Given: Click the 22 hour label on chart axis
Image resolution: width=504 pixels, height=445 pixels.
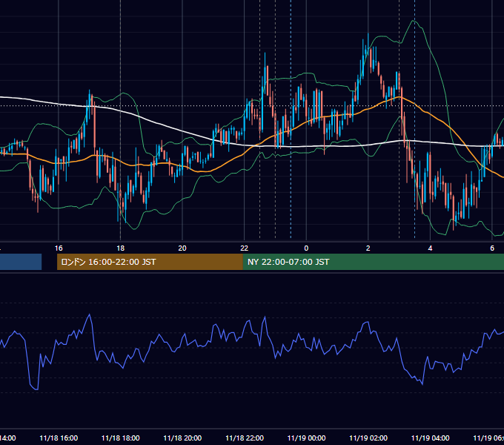Looking at the screenshot, I should click(245, 248).
